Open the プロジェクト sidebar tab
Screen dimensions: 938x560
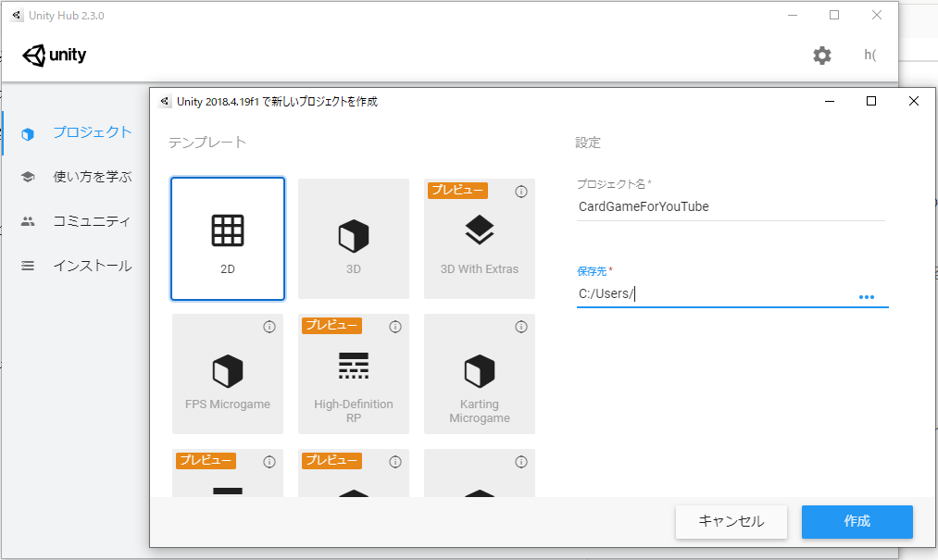pyautogui.click(x=75, y=132)
